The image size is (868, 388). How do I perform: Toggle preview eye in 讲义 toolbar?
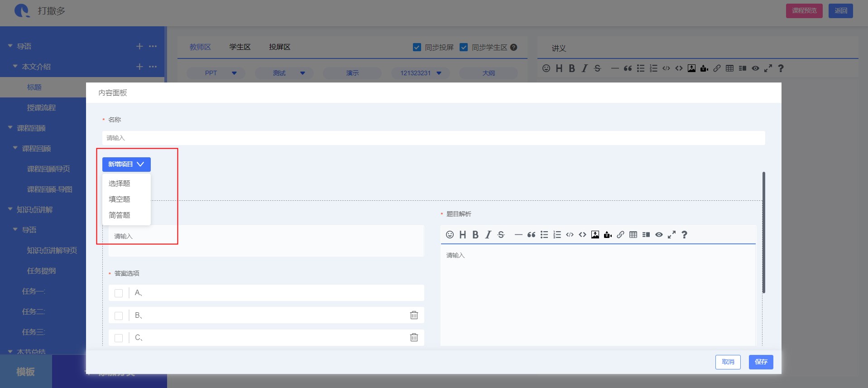(x=755, y=68)
